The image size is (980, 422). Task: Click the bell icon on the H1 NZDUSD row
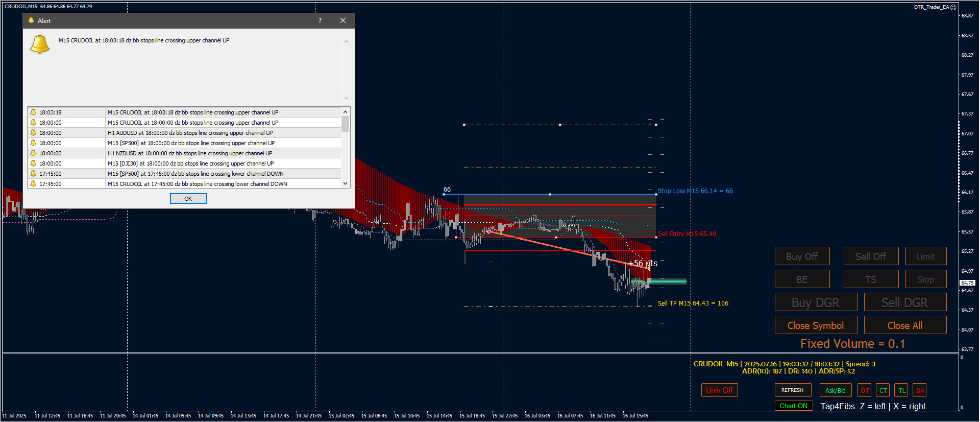(33, 153)
